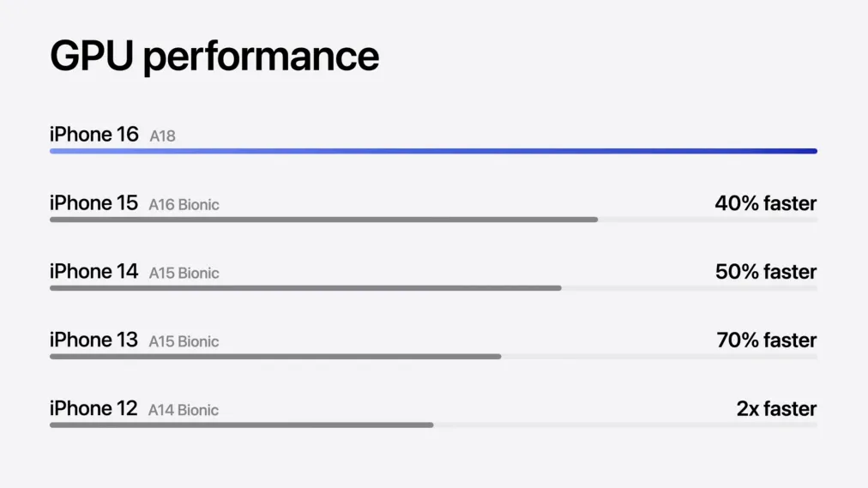Click A15 Bionic next to iPhone 13

click(184, 341)
